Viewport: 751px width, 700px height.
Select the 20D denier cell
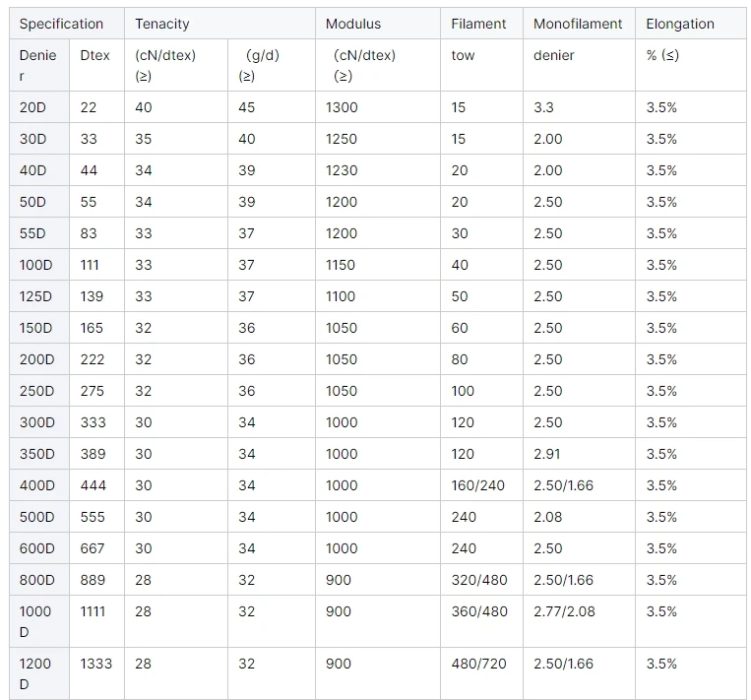point(32,107)
